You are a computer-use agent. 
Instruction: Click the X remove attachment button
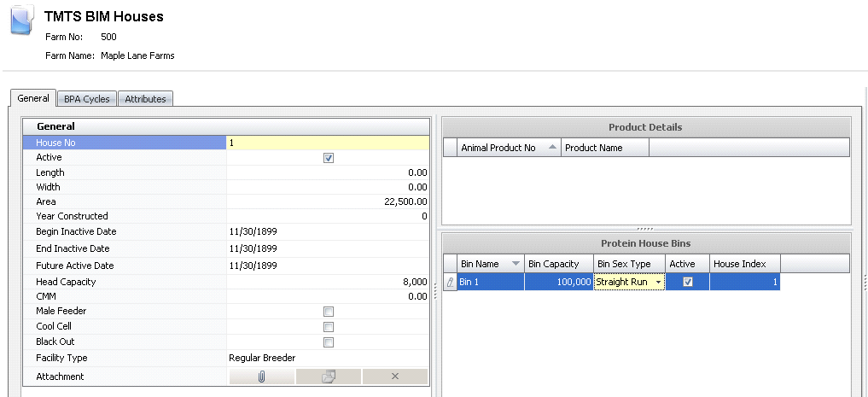click(394, 377)
